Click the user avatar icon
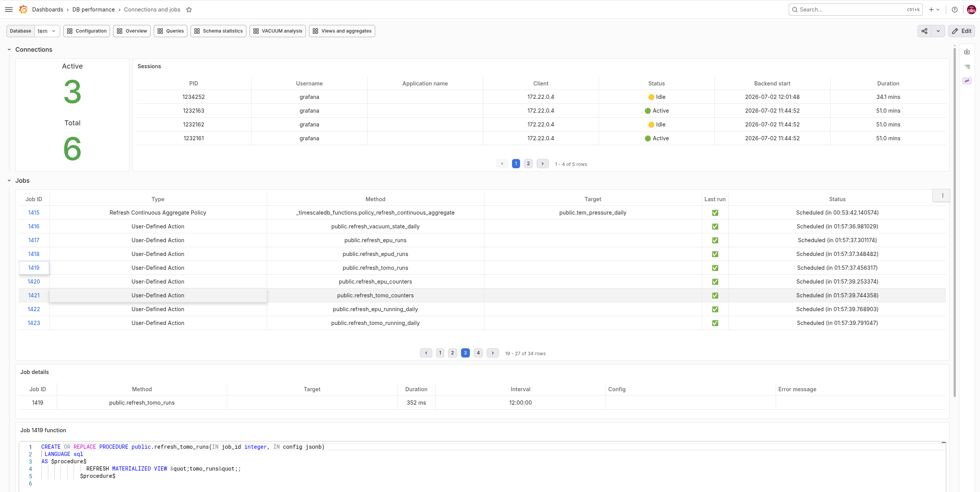 click(x=971, y=10)
